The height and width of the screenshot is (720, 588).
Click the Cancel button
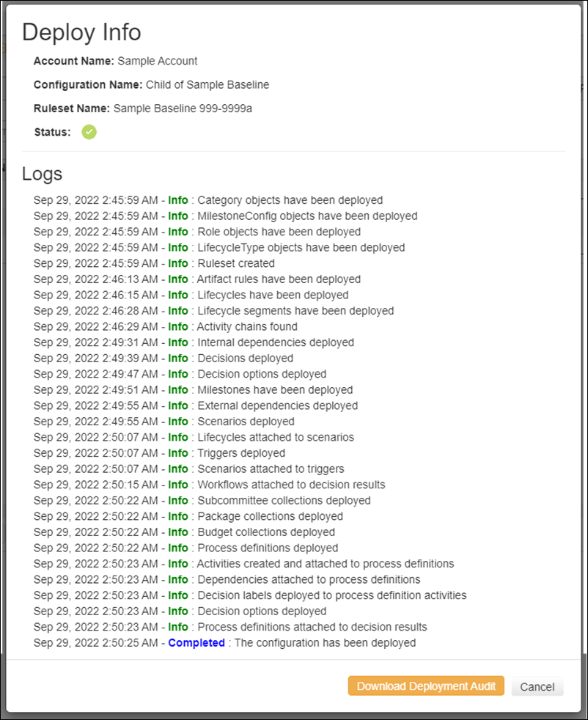coord(537,686)
